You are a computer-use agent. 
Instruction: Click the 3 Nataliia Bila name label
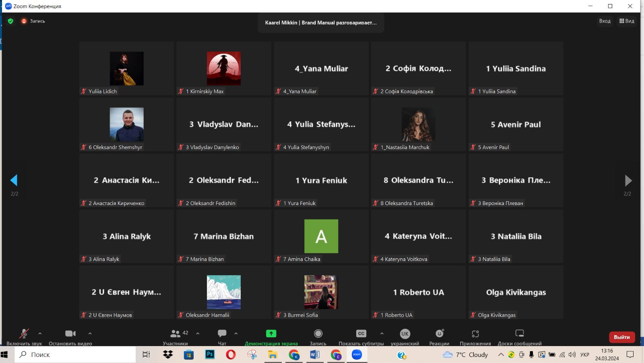(494, 259)
